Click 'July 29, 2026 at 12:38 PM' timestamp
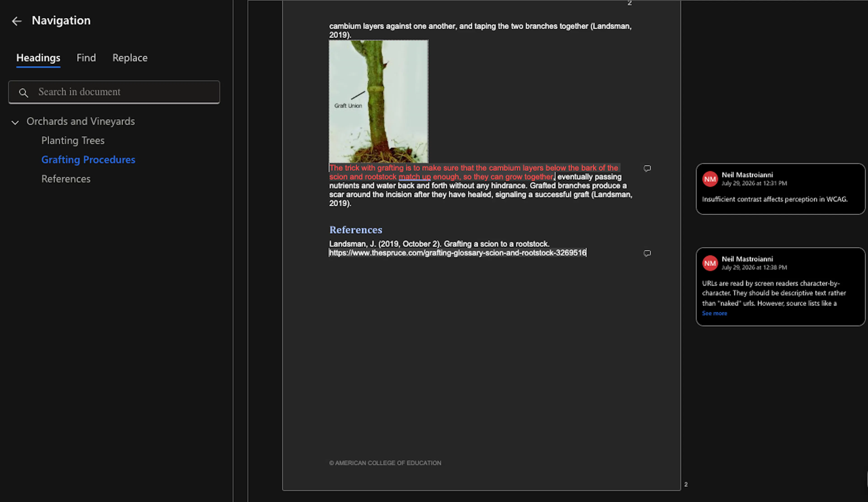868x502 pixels. [x=754, y=267]
